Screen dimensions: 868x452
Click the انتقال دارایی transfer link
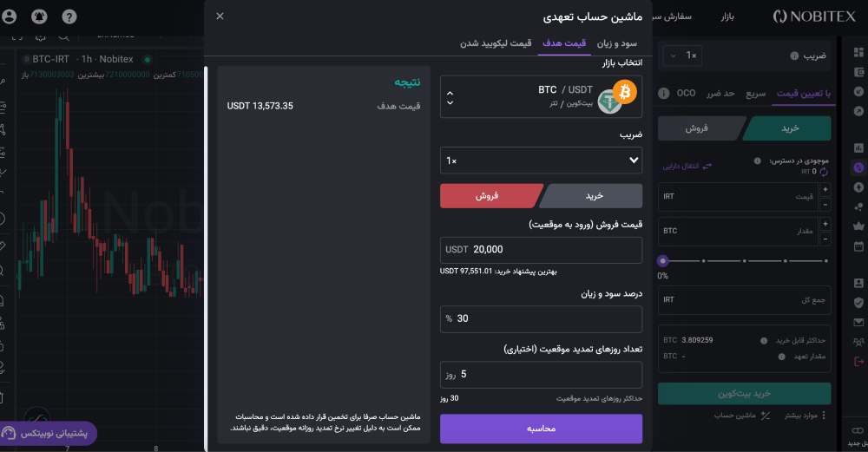tap(687, 166)
